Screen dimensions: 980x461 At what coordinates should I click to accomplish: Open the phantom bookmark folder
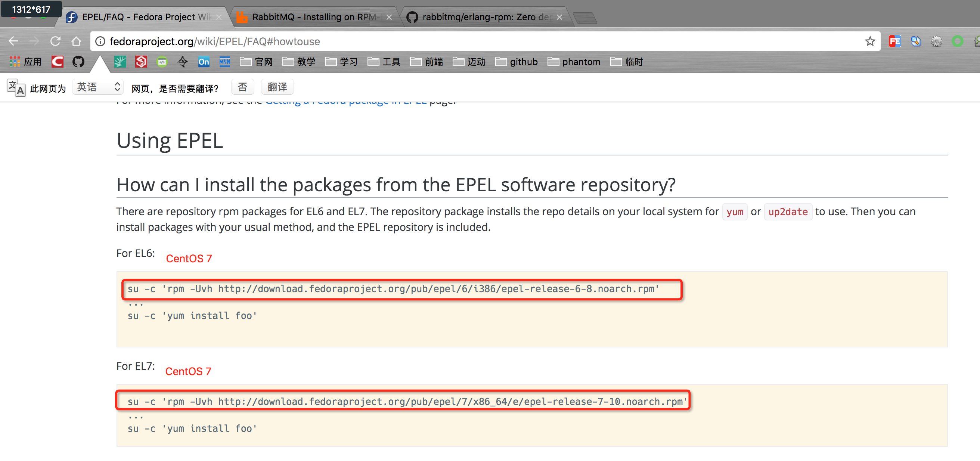574,62
